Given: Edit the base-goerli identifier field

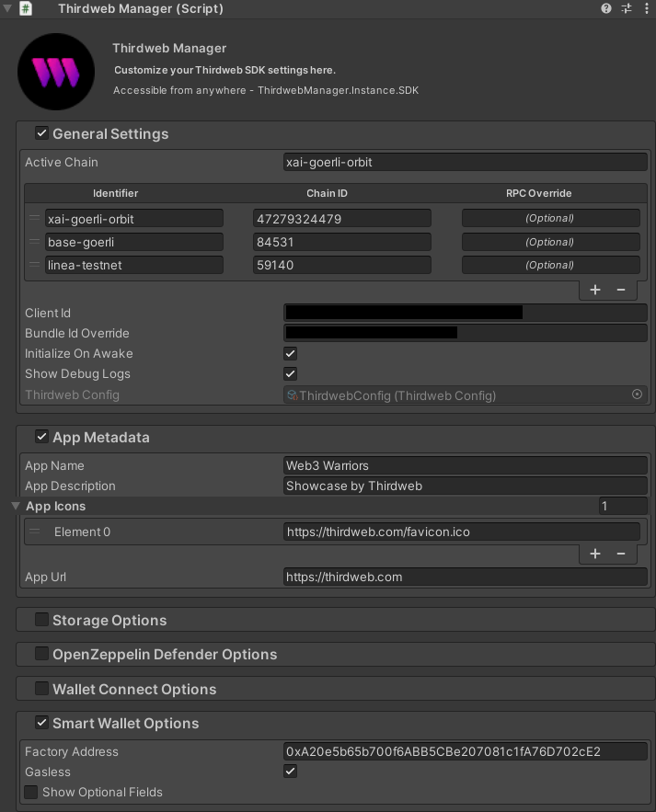Looking at the screenshot, I should [134, 242].
